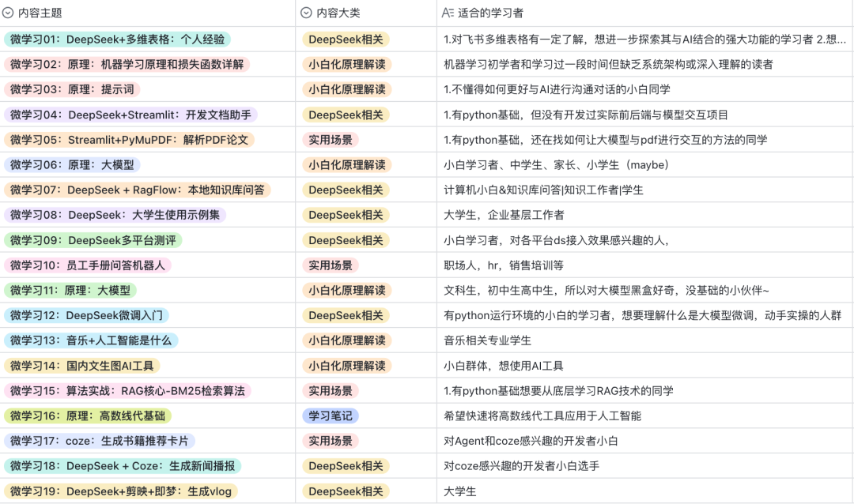
Task: Click cell 对Agent和coze感兴趣的开发者小白
Action: click(x=645, y=441)
